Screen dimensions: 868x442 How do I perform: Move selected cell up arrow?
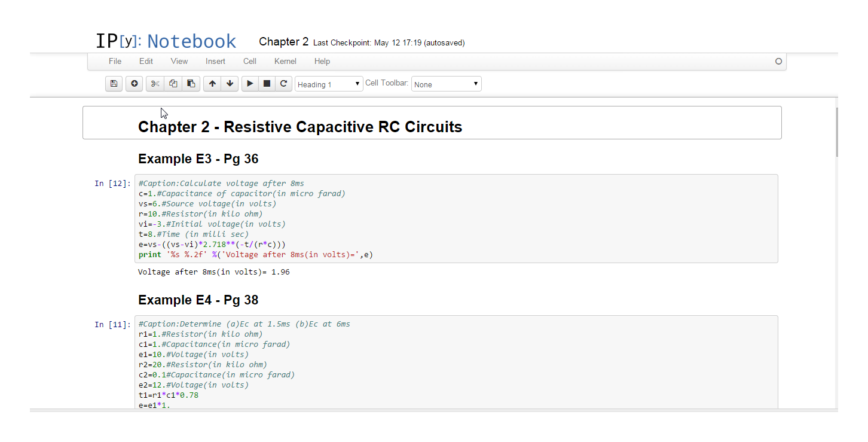[212, 84]
